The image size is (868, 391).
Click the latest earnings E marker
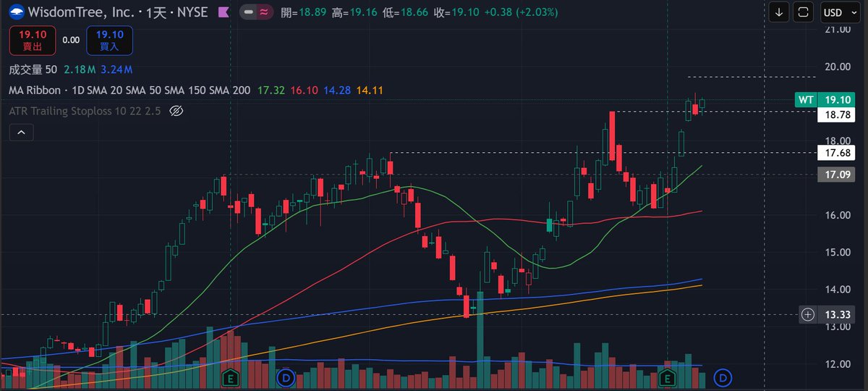667,377
